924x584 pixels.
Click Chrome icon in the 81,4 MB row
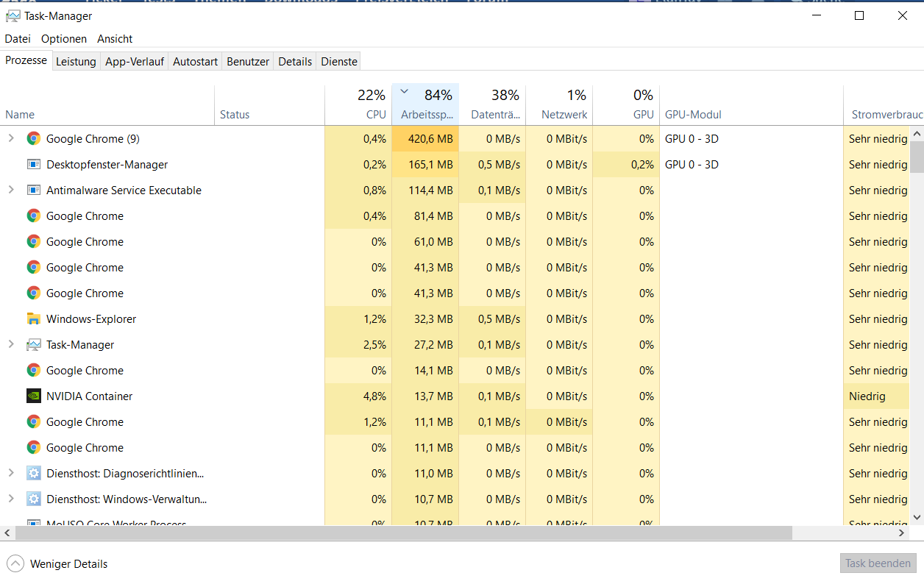coord(33,216)
